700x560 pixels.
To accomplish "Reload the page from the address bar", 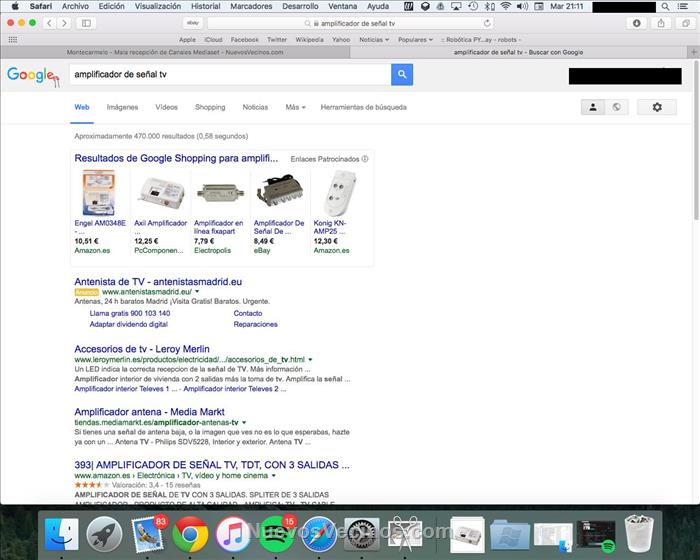I will pos(487,23).
